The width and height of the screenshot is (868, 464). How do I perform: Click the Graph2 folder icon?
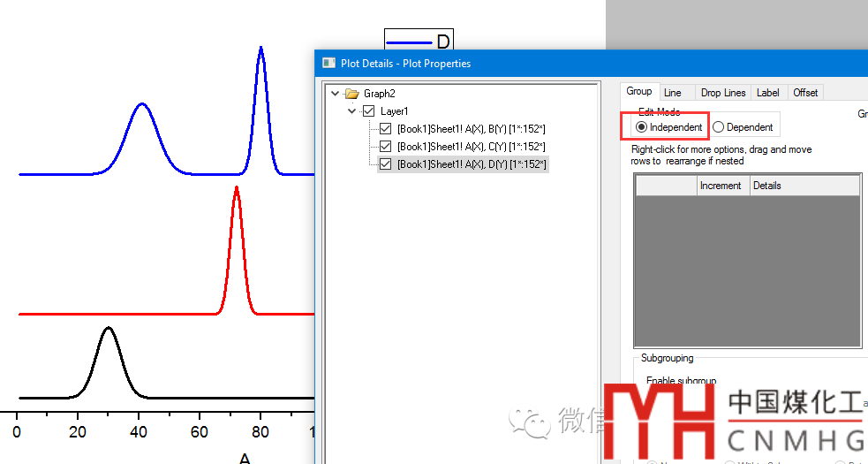351,94
